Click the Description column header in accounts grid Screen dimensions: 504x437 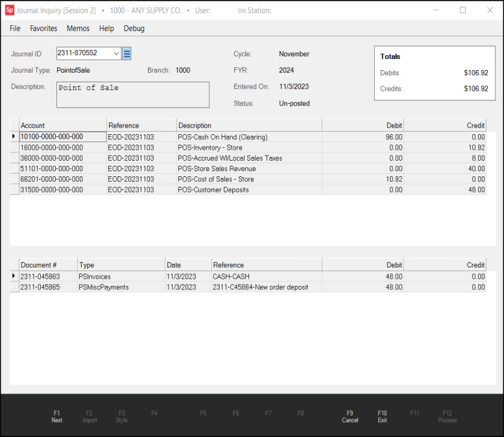(249, 125)
